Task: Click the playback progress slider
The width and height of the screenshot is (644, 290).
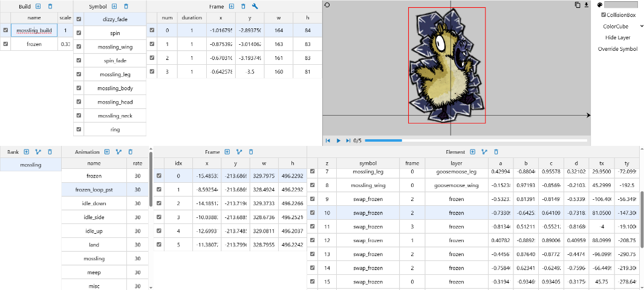Action: pos(475,140)
